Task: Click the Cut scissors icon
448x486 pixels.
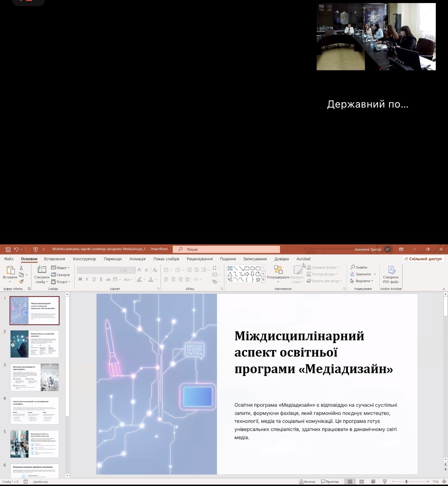Action: (x=21, y=268)
